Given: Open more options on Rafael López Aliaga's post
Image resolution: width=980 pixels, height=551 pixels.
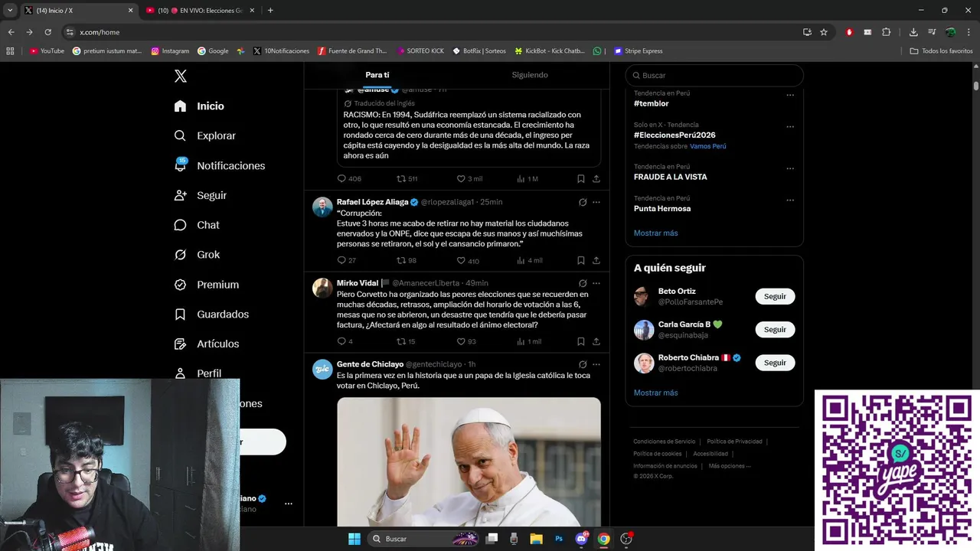Looking at the screenshot, I should tap(596, 202).
